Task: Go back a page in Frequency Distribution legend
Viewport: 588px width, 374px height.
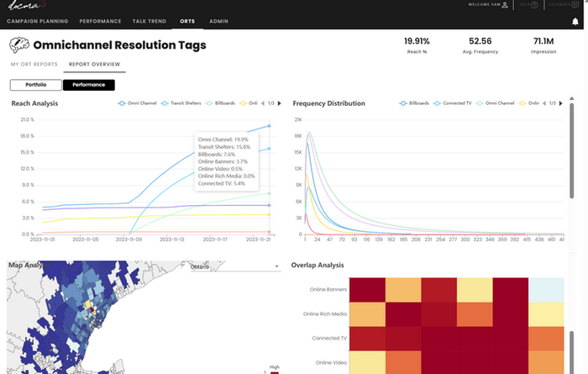Action: pos(544,103)
